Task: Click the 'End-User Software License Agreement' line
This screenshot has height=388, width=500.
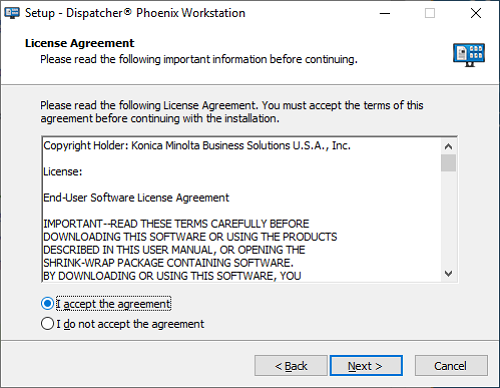Action: [x=136, y=198]
